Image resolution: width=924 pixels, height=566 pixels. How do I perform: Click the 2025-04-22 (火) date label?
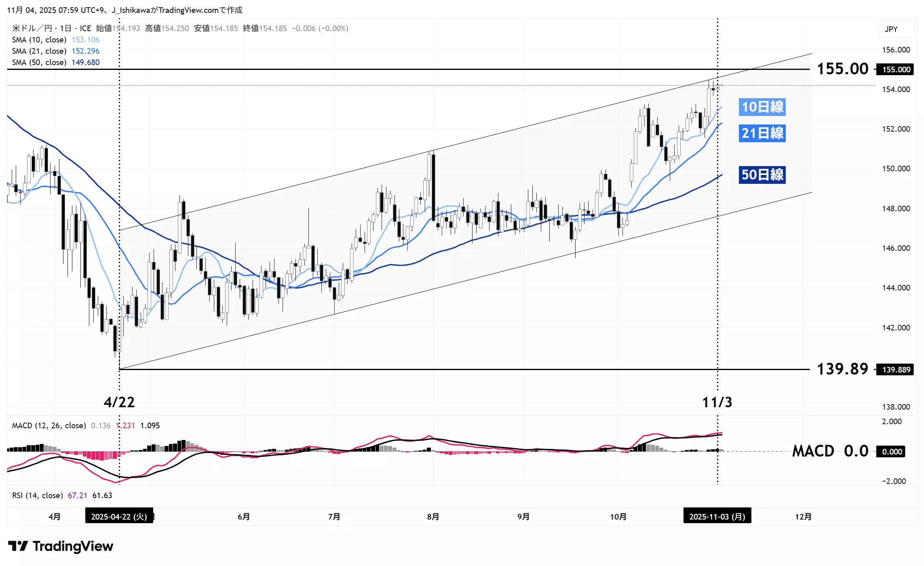pyautogui.click(x=119, y=516)
